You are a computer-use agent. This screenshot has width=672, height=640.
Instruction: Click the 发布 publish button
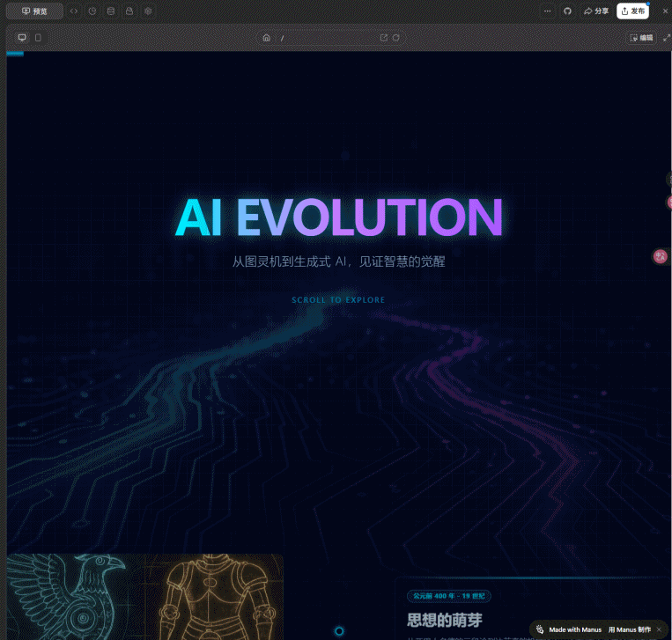[633, 11]
